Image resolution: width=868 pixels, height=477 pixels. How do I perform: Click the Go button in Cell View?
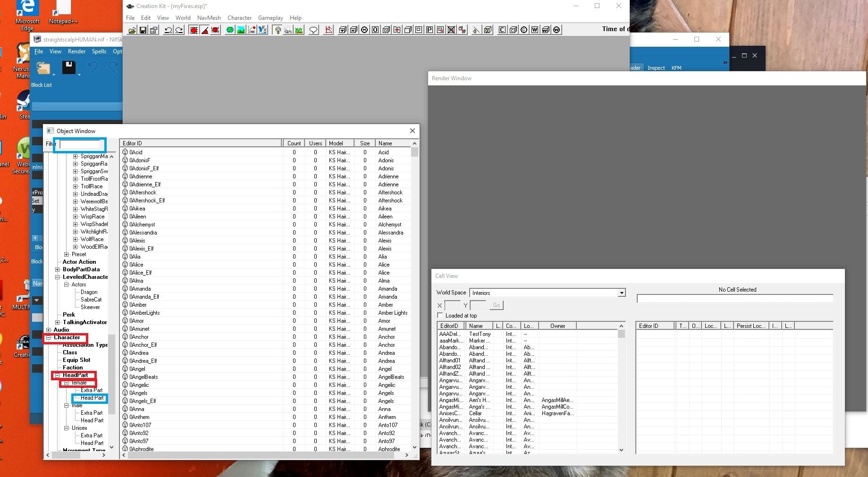497,305
